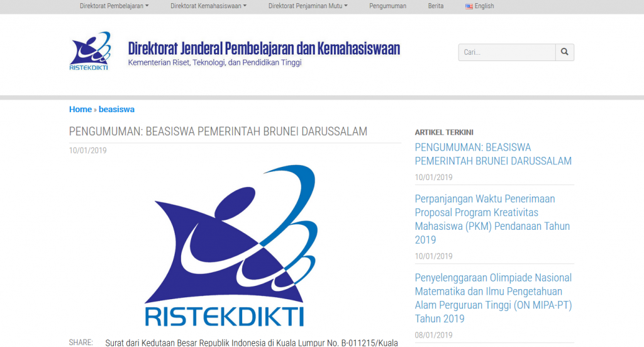Type in the Cari search field
The width and height of the screenshot is (644, 347).
(506, 52)
